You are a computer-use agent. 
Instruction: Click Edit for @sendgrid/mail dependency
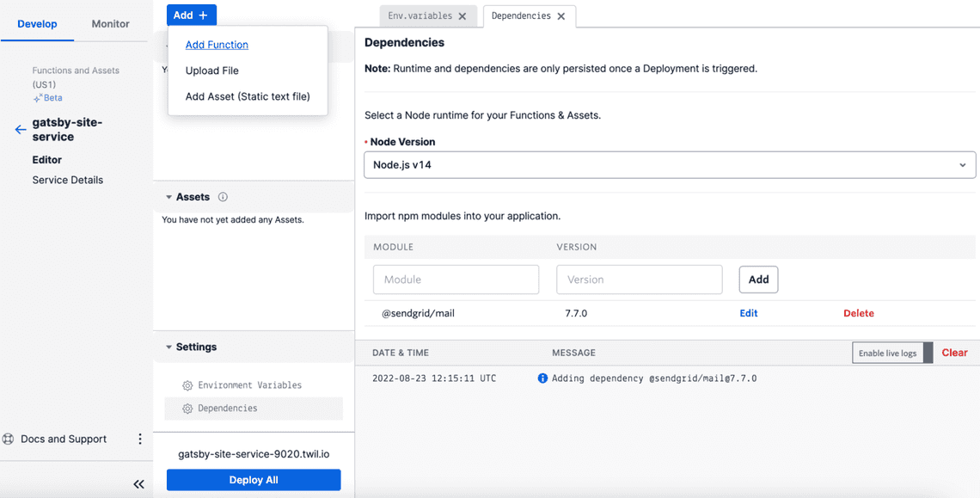748,313
